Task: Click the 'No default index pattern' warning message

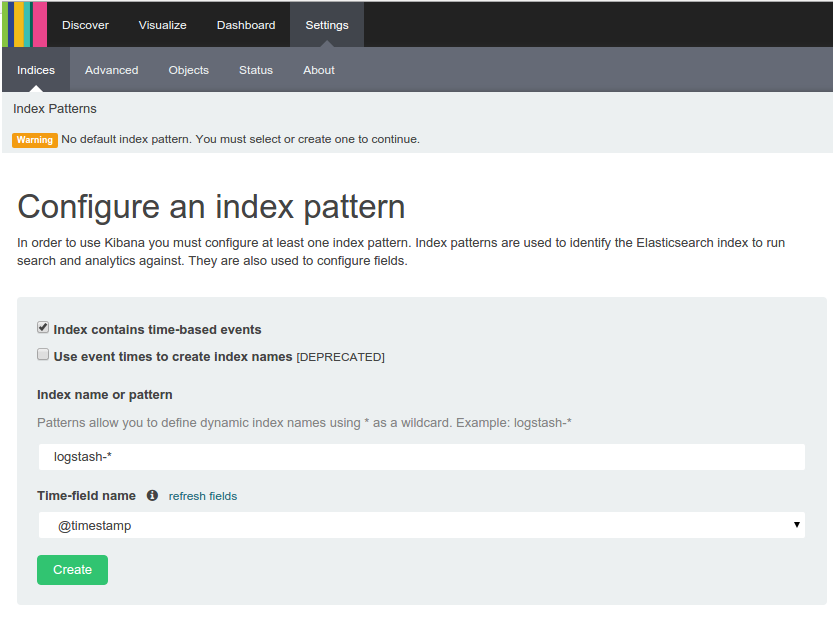Action: click(x=240, y=139)
